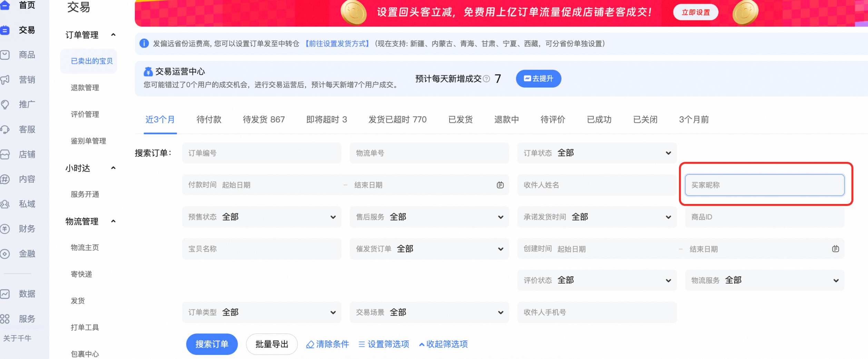Focus the 物流单号 input field
Screen dimensions: 868x359
pyautogui.click(x=429, y=153)
